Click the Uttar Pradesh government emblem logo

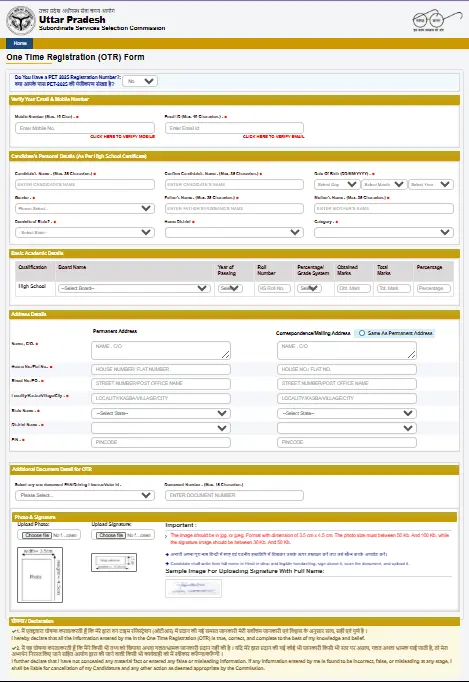pyautogui.click(x=20, y=20)
